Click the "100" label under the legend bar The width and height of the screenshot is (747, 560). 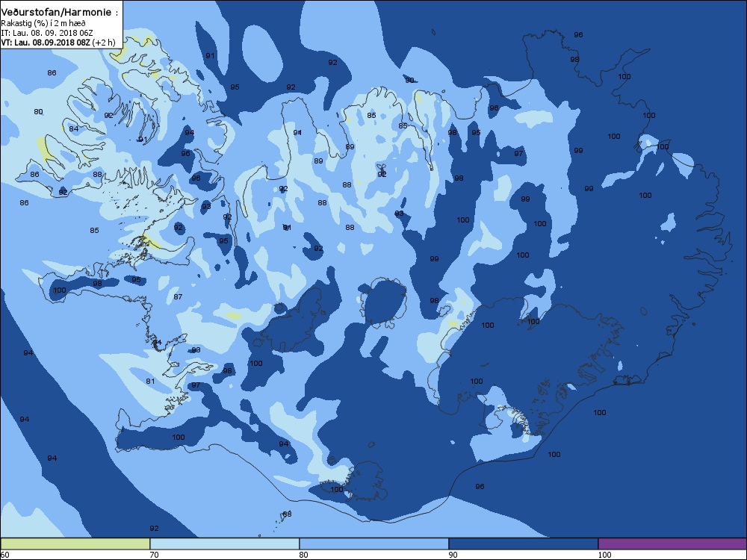[604, 555]
